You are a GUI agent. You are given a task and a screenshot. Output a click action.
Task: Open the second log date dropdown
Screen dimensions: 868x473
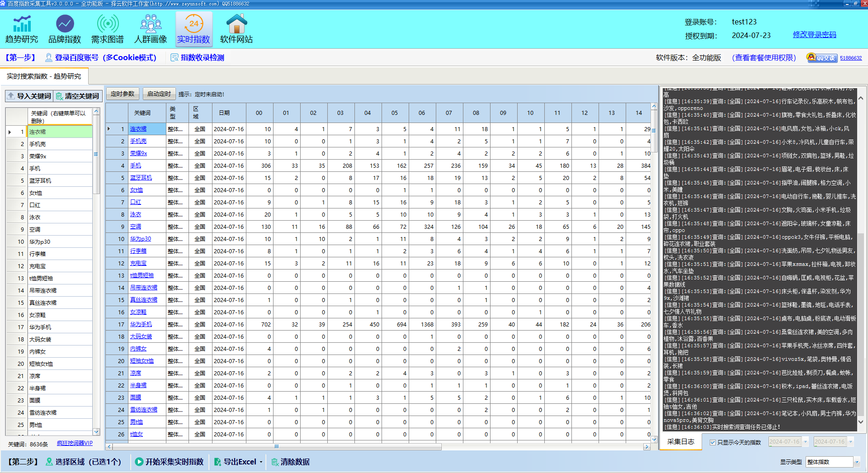pyautogui.click(x=851, y=442)
